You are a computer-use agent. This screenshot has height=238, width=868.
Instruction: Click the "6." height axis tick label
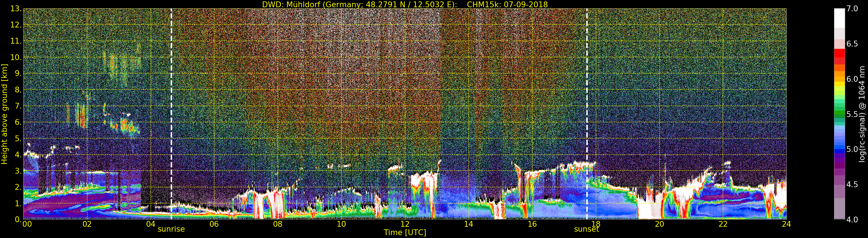18,122
